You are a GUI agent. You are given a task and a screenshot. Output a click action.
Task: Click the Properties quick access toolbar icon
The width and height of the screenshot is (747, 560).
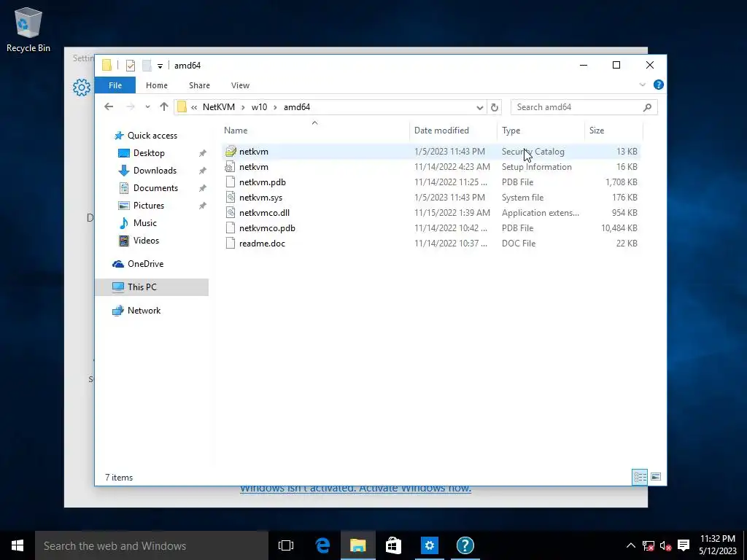click(130, 65)
